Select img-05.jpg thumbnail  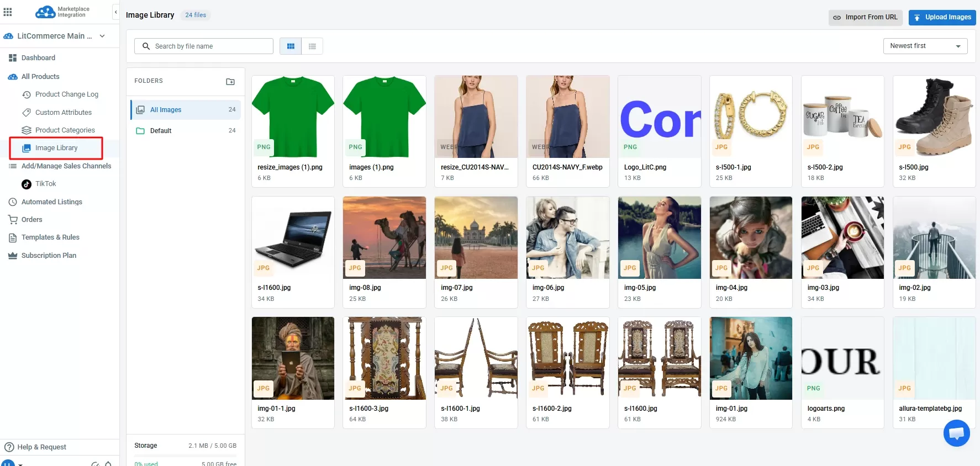[x=660, y=237]
